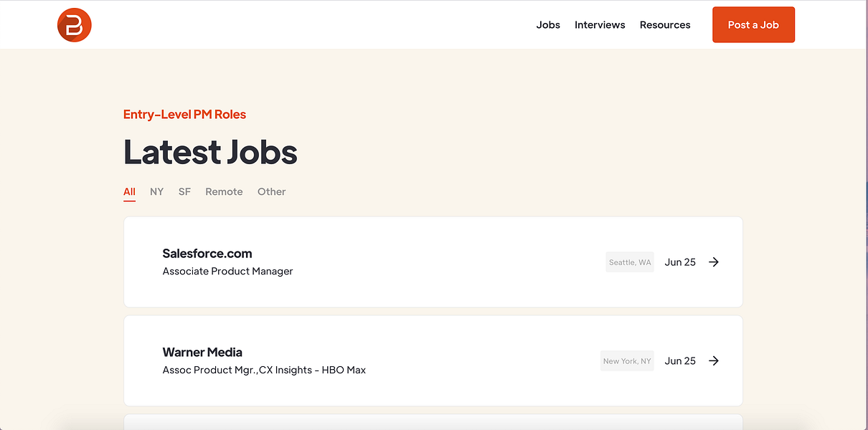Screen dimensions: 868x430
Task: Click the New York, NY location tag
Action: pos(627,361)
